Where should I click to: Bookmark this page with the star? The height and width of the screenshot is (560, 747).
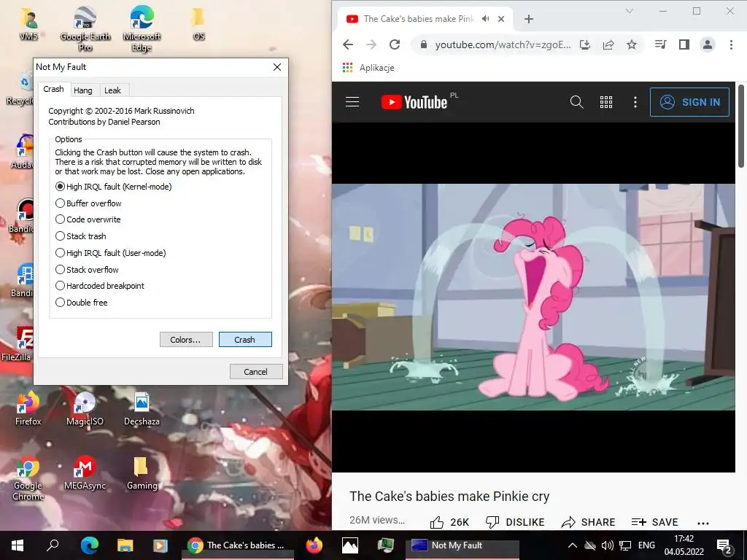tap(632, 44)
